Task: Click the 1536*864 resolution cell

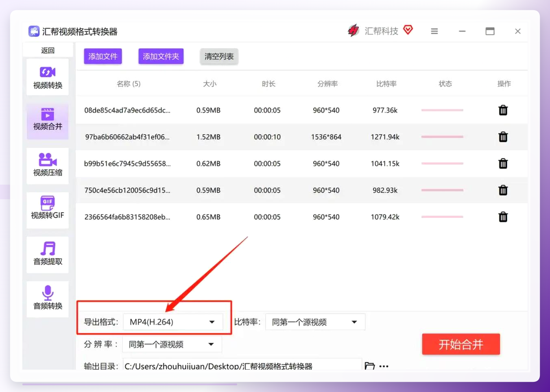Action: 326,137
